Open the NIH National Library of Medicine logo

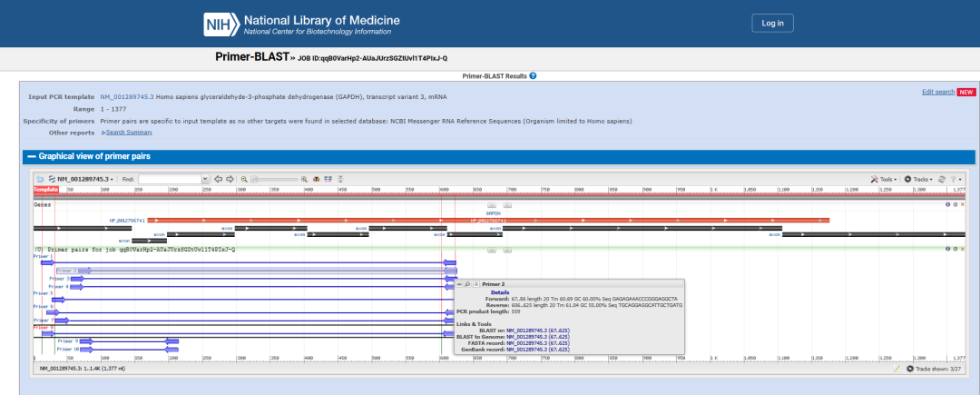(x=302, y=25)
